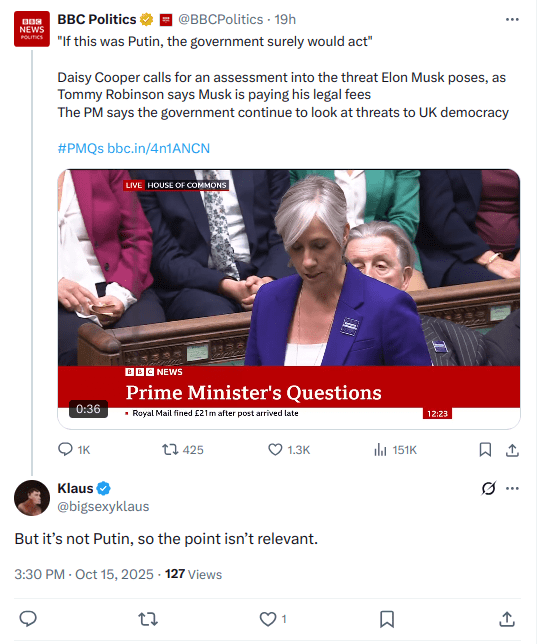Image resolution: width=544 pixels, height=644 pixels.
Task: Like Klaus's reply
Action: (x=273, y=619)
